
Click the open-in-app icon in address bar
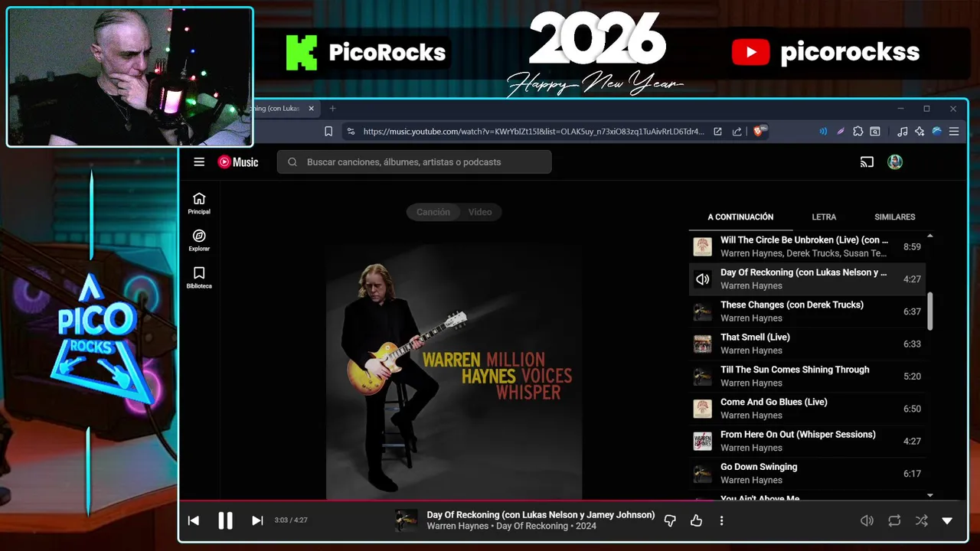pos(717,132)
